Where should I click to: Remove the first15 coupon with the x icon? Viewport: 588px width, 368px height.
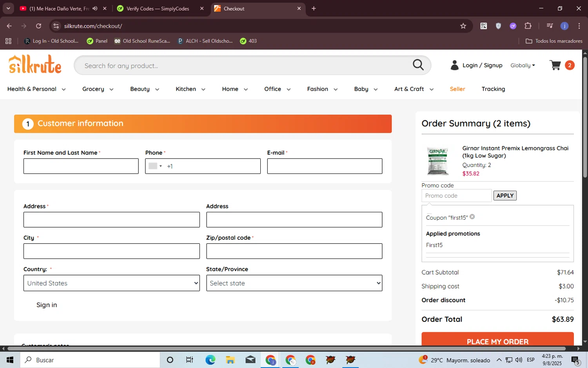pyautogui.click(x=472, y=217)
